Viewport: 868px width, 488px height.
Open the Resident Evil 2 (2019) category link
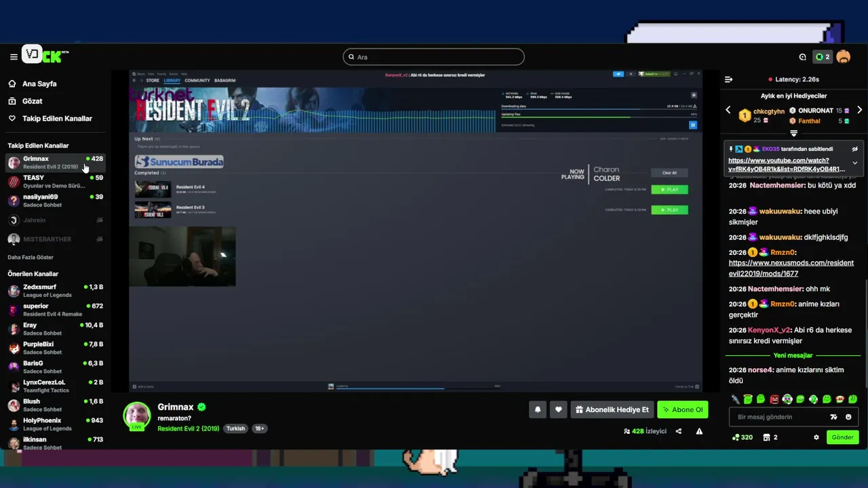coord(189,428)
